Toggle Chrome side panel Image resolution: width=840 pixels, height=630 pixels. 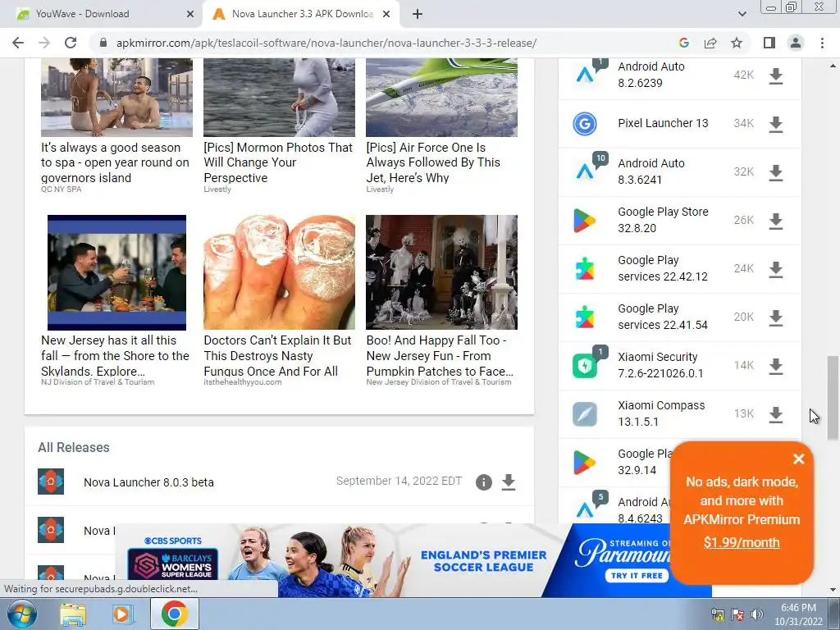tap(769, 43)
